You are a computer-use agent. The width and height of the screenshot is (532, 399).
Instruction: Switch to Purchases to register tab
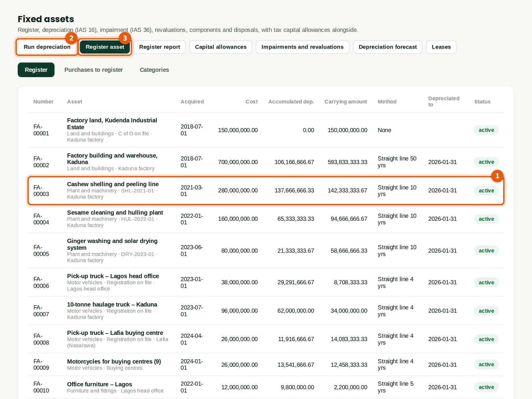pos(94,70)
